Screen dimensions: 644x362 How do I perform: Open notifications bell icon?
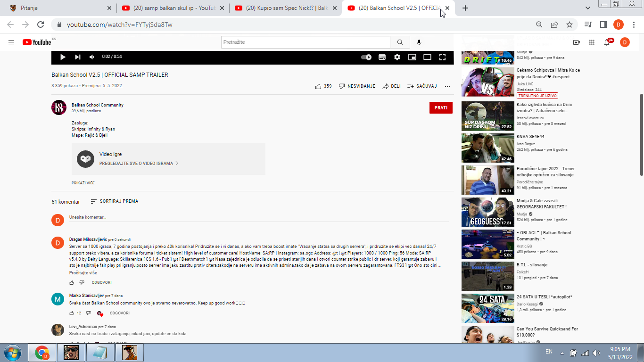(x=607, y=42)
